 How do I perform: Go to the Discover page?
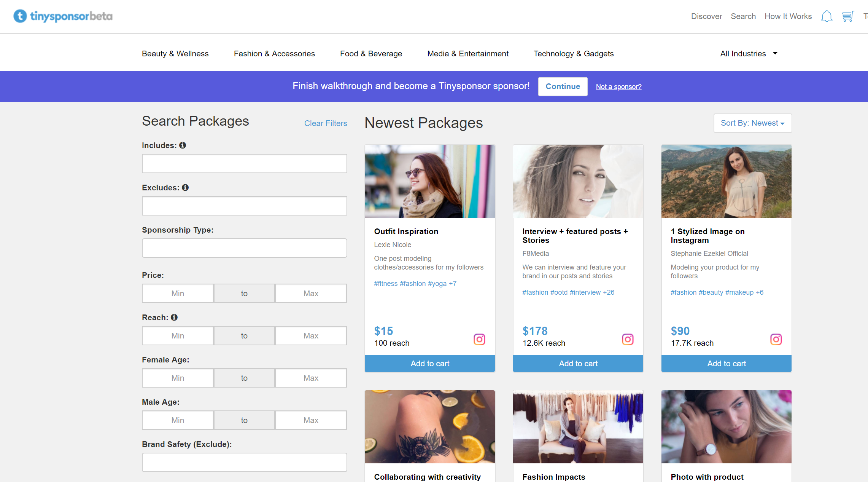pyautogui.click(x=706, y=16)
